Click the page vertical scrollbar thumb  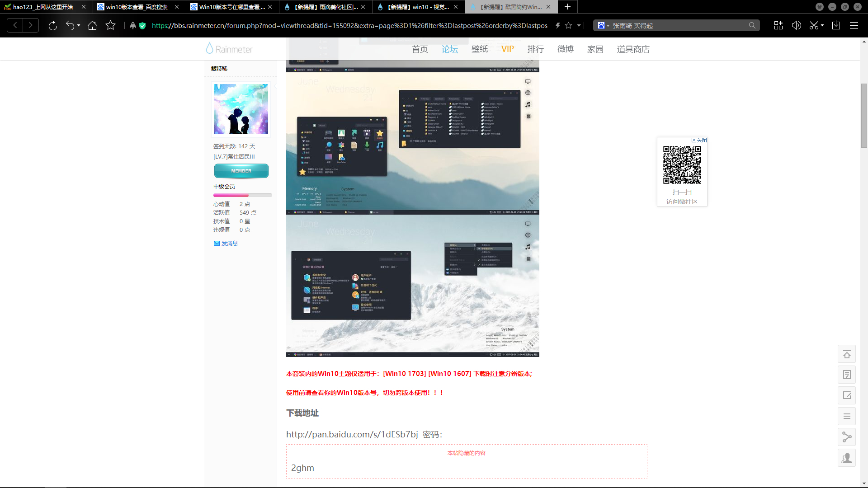tap(864, 115)
